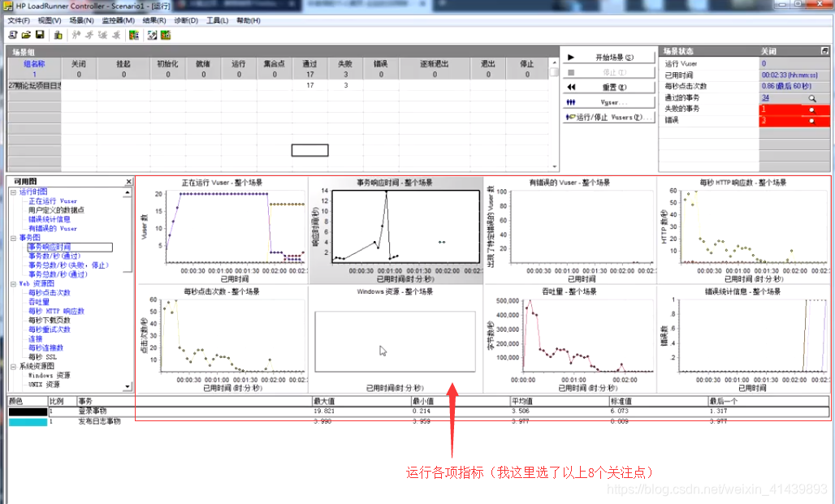Click the 重置 reset button
Image resolution: width=835 pixels, height=504 pixels.
click(609, 88)
